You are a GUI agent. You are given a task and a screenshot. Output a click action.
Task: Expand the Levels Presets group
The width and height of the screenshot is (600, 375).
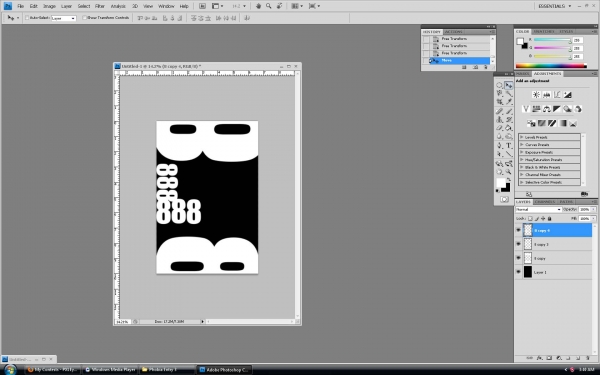point(521,137)
